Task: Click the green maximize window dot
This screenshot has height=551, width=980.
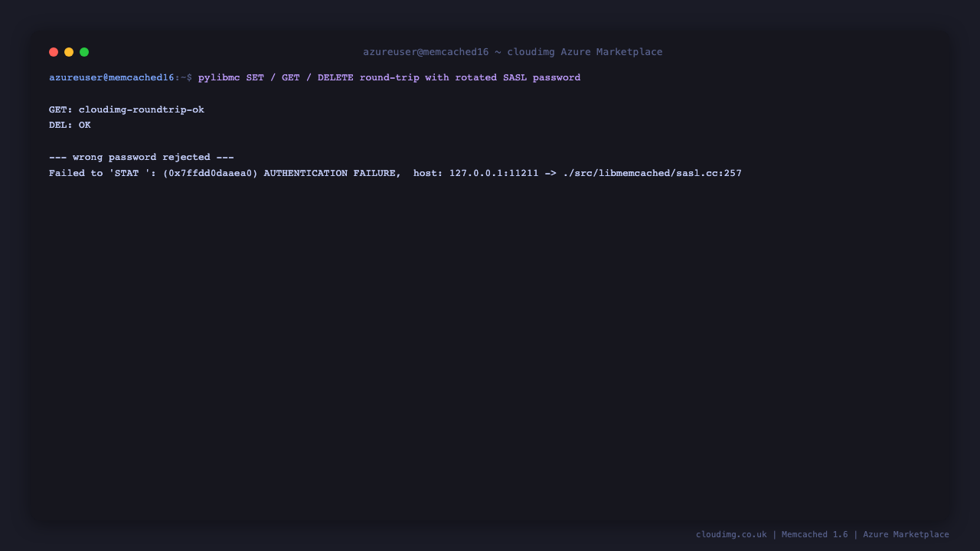Action: [84, 52]
